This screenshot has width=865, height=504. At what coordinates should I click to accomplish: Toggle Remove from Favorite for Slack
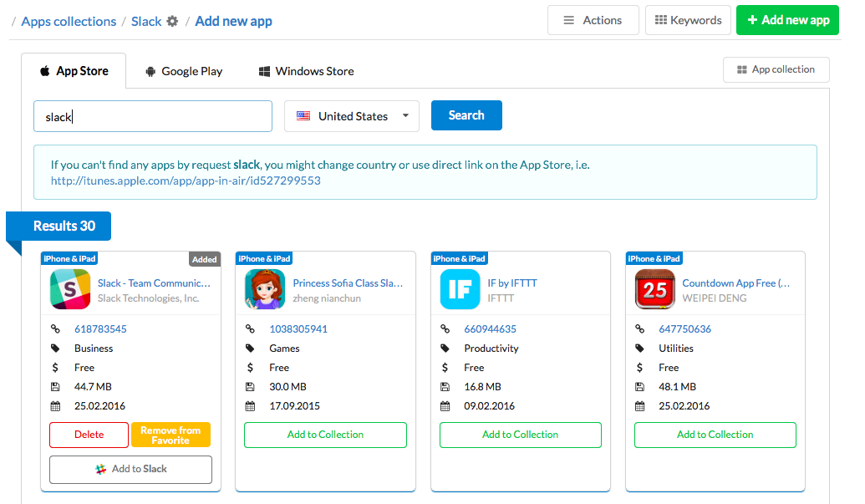[170, 435]
